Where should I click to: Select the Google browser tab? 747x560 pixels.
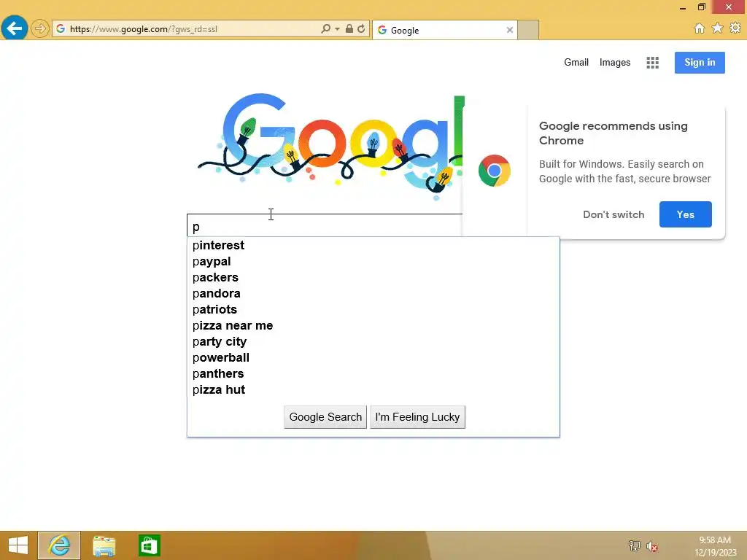444,30
